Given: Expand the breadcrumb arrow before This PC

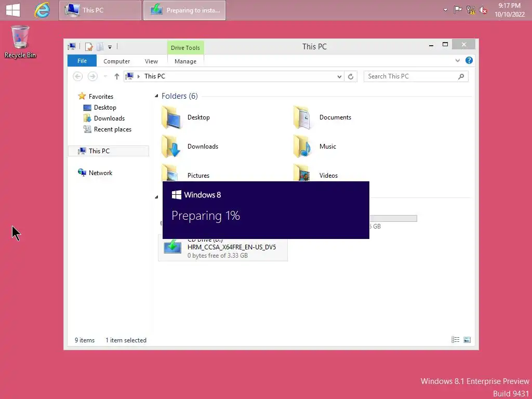Looking at the screenshot, I should (138, 76).
